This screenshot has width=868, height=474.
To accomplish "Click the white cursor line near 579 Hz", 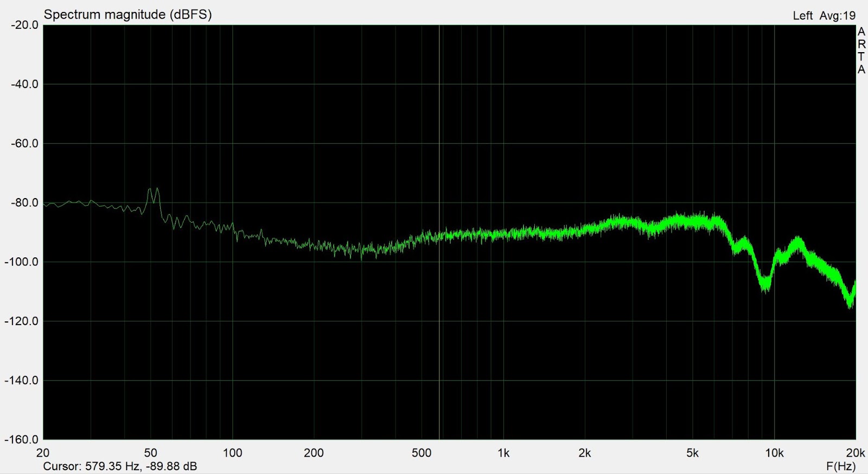I will (x=439, y=232).
